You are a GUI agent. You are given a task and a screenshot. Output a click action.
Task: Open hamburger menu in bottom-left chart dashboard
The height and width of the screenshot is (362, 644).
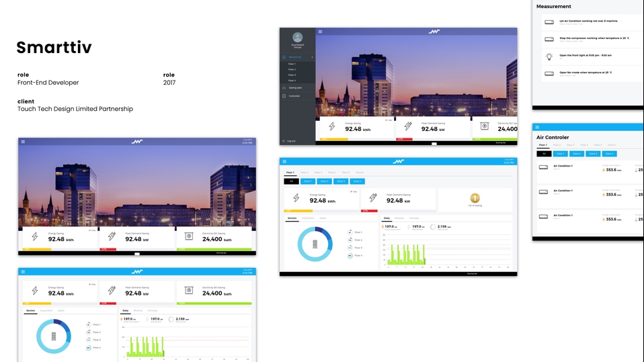tap(23, 272)
